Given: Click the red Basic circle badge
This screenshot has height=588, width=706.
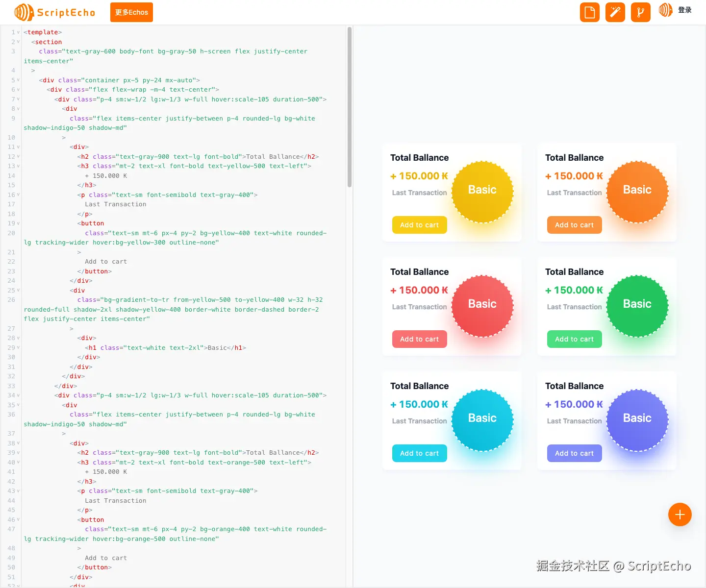Looking at the screenshot, I should click(x=482, y=306).
